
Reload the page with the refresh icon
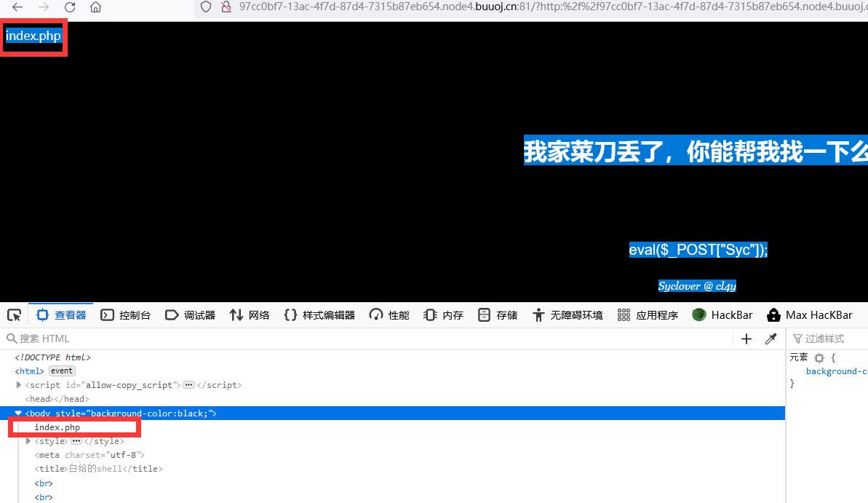click(x=70, y=7)
